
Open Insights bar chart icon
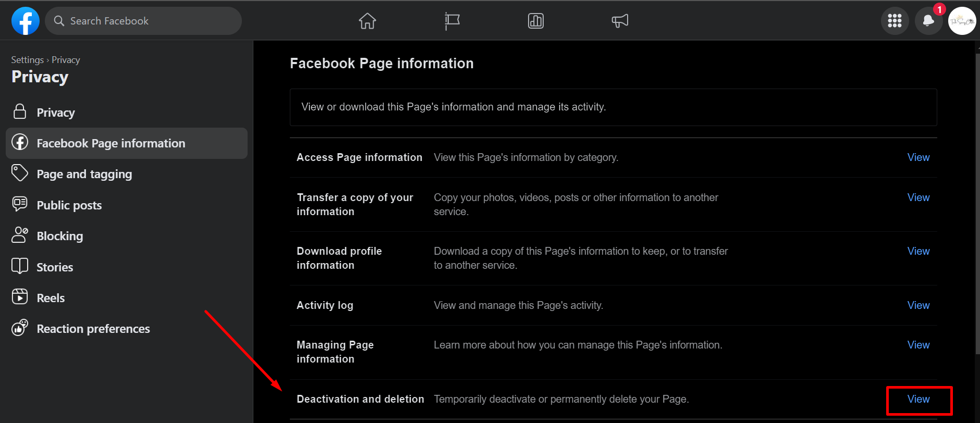tap(536, 21)
